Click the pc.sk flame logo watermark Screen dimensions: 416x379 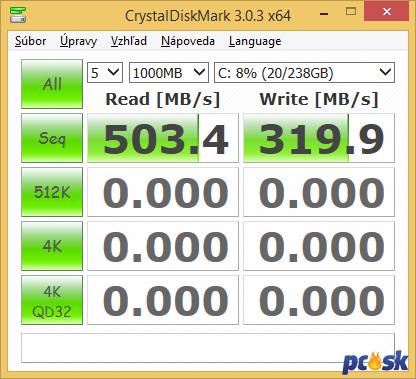tap(375, 362)
